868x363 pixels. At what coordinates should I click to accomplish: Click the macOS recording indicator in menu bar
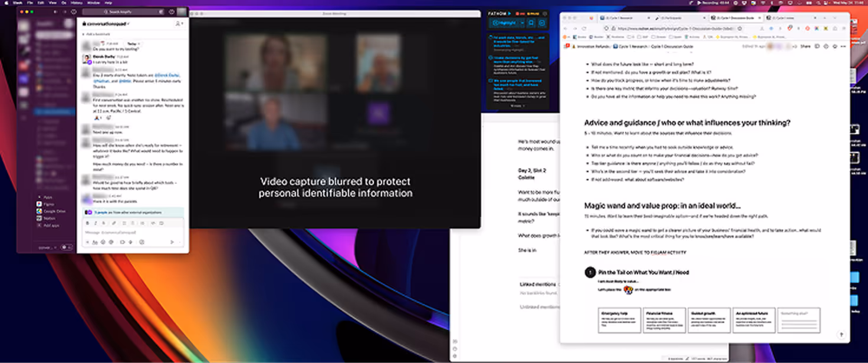[x=713, y=2]
